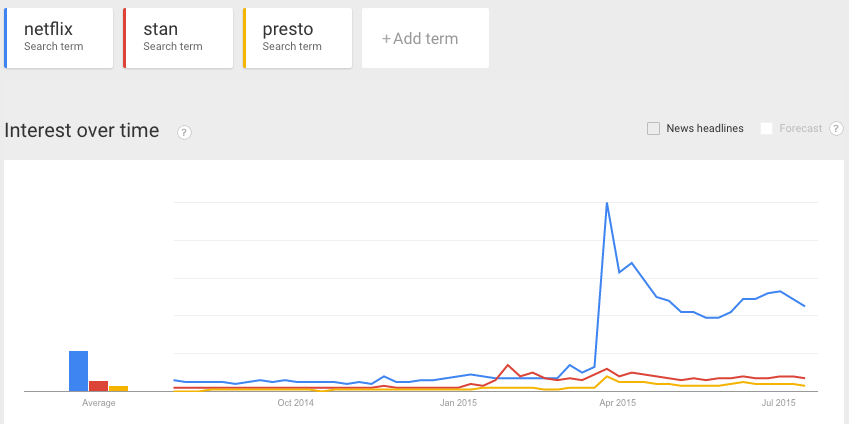
Task: Click the Apr 2015 axis label
Action: pos(617,403)
